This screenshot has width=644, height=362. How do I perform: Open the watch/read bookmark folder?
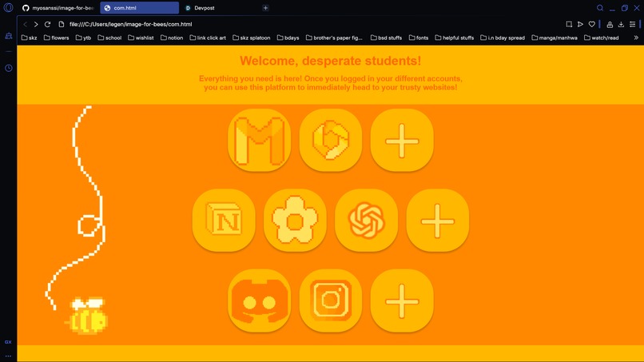602,38
